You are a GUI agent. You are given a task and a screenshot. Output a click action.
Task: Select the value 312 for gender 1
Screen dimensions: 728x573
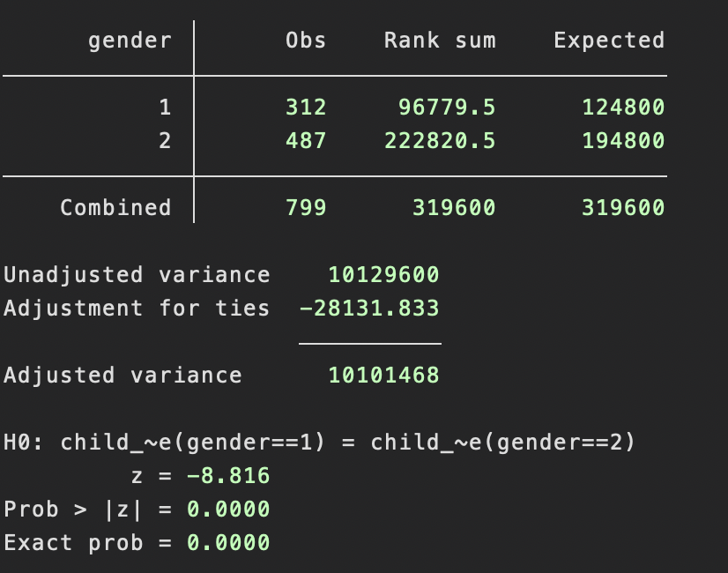click(x=306, y=107)
